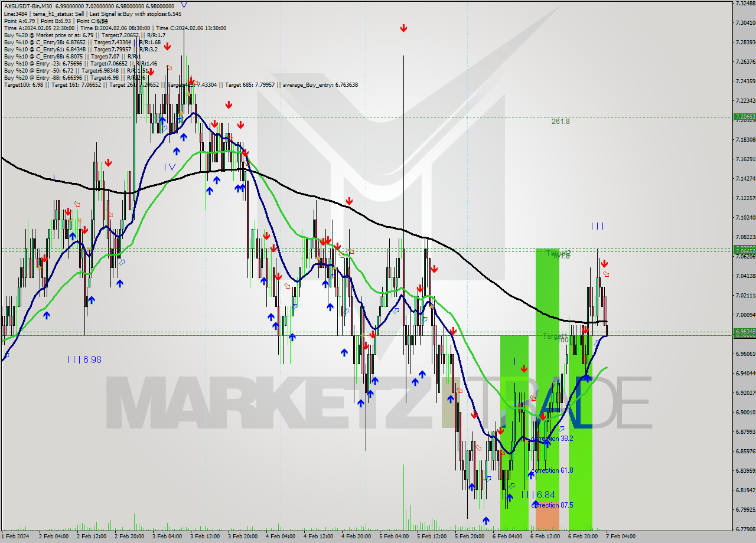Click the '3 Feb 04:00' time axis label
This screenshot has height=543, width=756.
click(x=167, y=537)
